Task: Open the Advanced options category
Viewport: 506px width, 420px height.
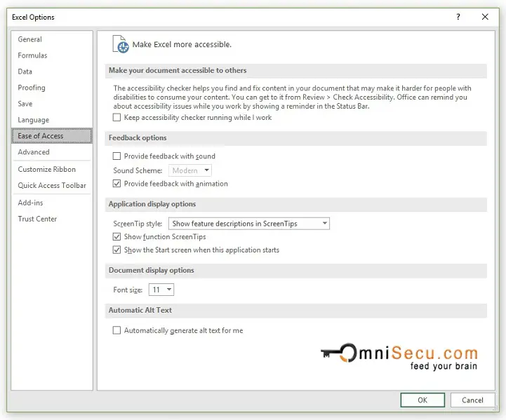Action: pos(52,152)
